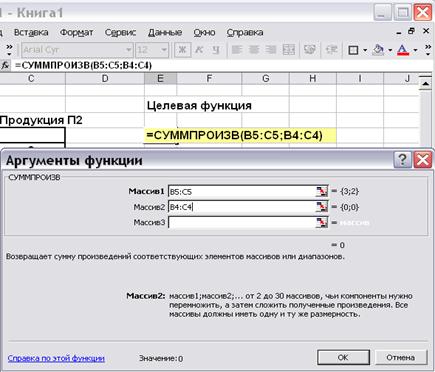
Task: Open the Окно menu
Action: tap(204, 32)
